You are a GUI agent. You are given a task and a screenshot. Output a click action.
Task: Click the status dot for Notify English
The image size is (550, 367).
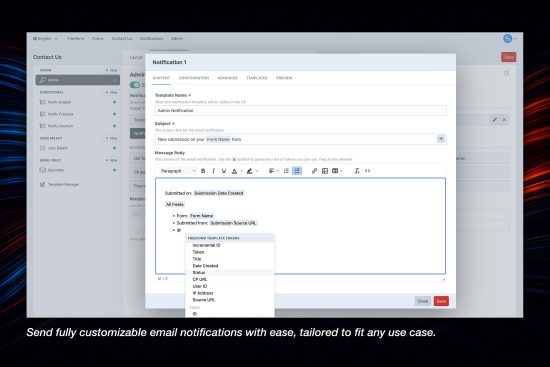[x=114, y=102]
